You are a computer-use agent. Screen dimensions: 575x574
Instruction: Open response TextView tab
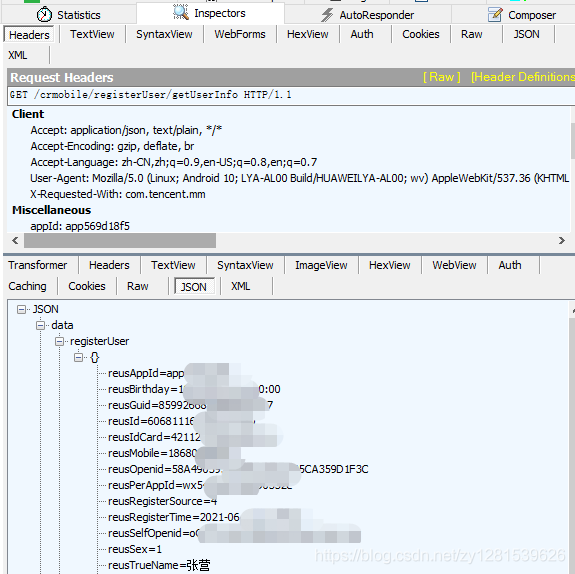tap(173, 265)
